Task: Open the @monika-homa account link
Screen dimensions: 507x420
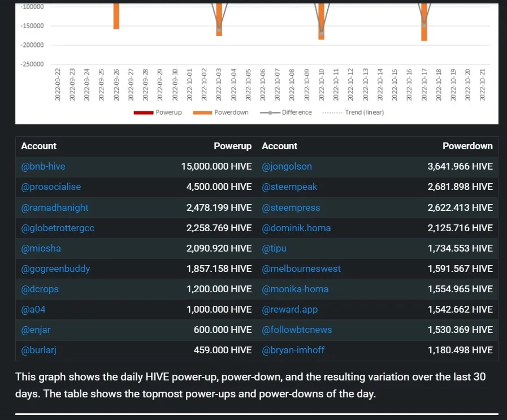Action: click(295, 289)
